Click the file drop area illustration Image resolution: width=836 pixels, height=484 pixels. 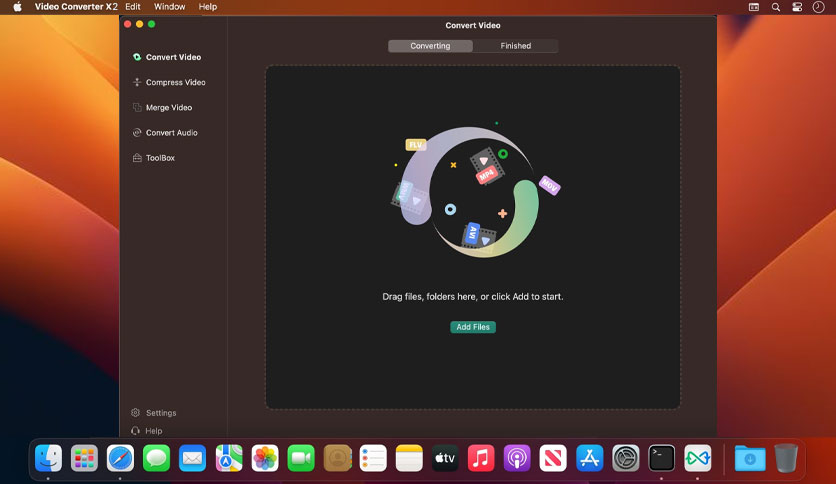pyautogui.click(x=475, y=192)
